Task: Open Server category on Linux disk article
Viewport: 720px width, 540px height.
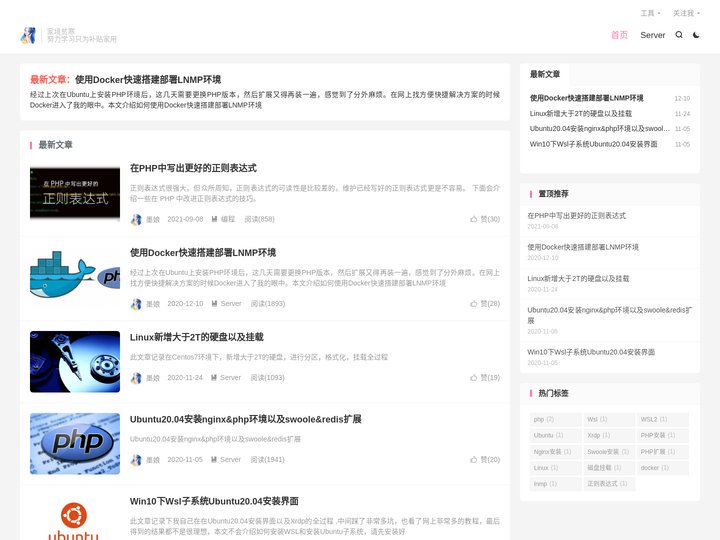Action: [x=226, y=377]
